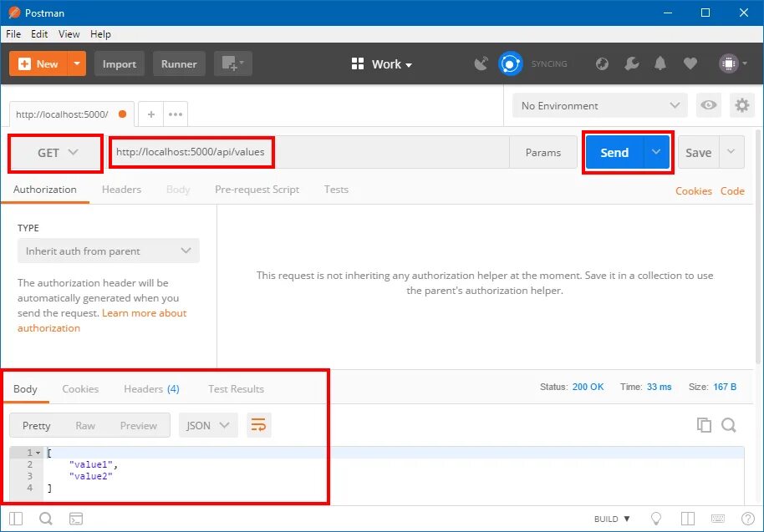Screen dimensions: 764x532
Task: Click the 200 OK status text
Action: (588, 387)
